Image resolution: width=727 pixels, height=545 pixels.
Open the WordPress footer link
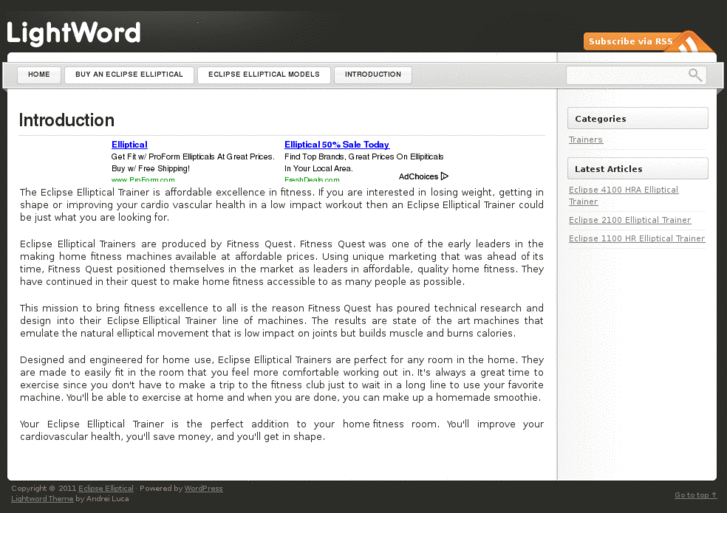coord(204,488)
